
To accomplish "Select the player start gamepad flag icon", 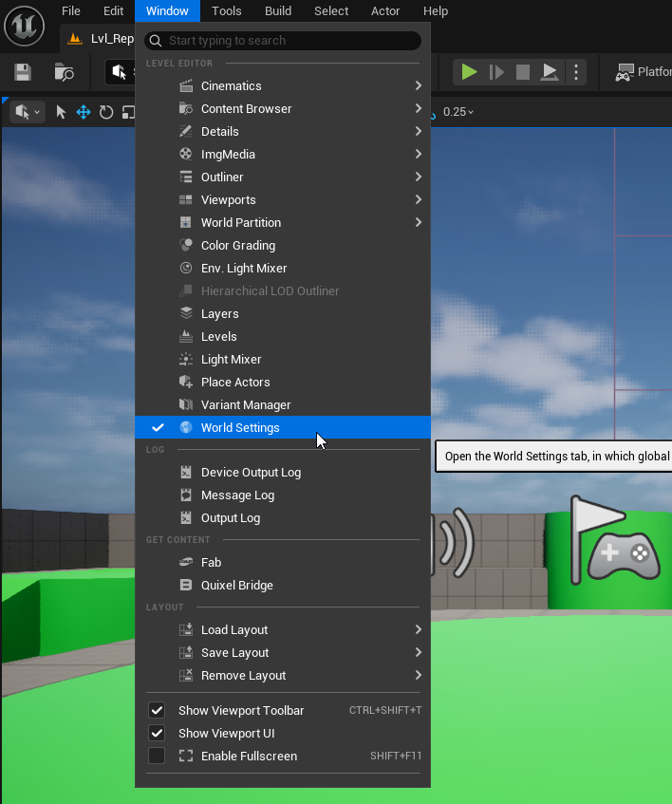I will 614,540.
